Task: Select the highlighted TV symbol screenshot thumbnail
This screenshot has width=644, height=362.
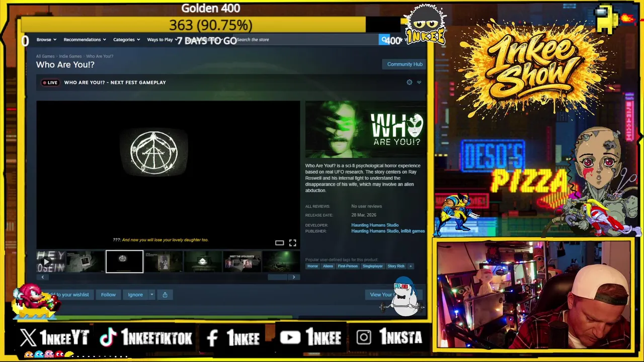Action: [x=124, y=261]
